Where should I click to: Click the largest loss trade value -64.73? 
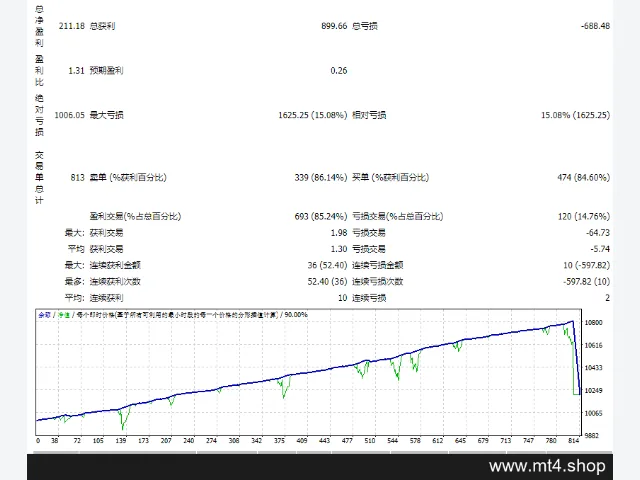598,233
